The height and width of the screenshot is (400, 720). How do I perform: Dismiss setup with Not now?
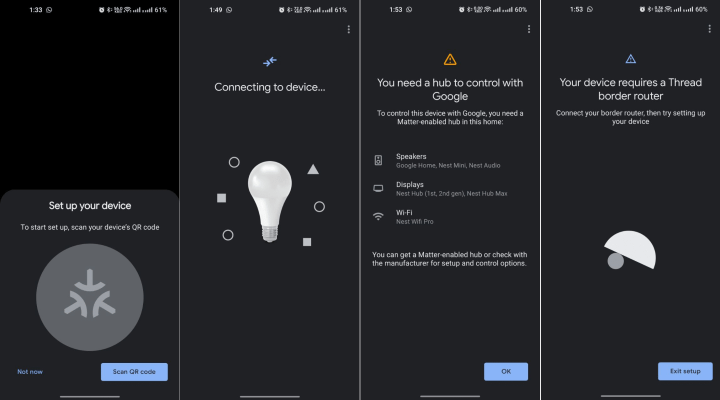tap(30, 372)
